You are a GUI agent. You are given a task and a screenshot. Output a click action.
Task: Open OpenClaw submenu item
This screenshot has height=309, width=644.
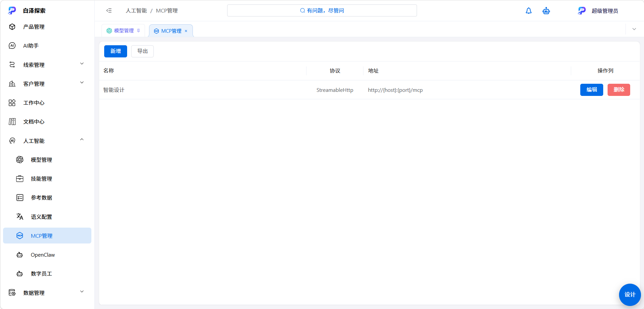[47, 255]
